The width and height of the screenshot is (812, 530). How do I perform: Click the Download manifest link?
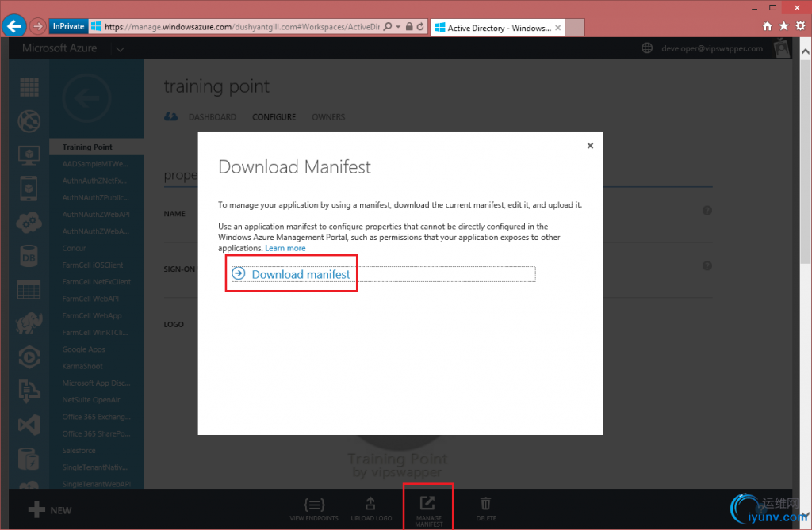click(x=301, y=274)
